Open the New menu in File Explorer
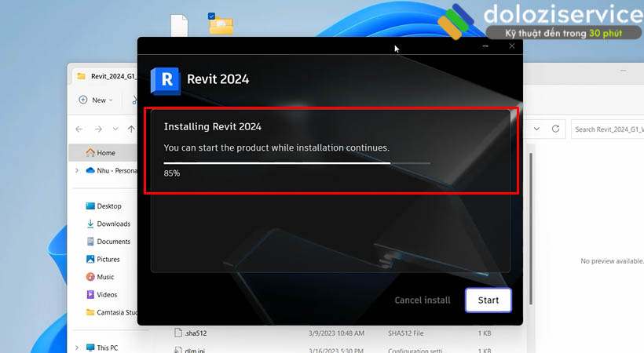 (x=96, y=100)
